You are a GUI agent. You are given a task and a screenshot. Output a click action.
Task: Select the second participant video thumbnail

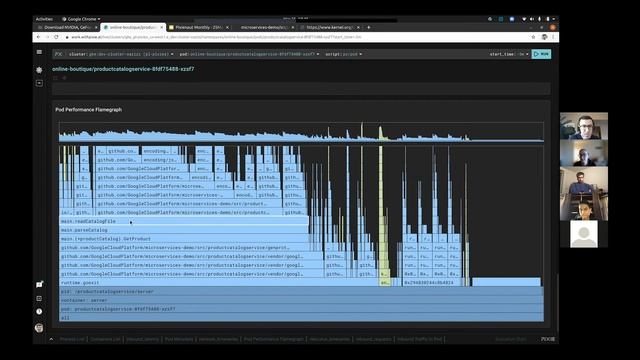[x=584, y=153]
